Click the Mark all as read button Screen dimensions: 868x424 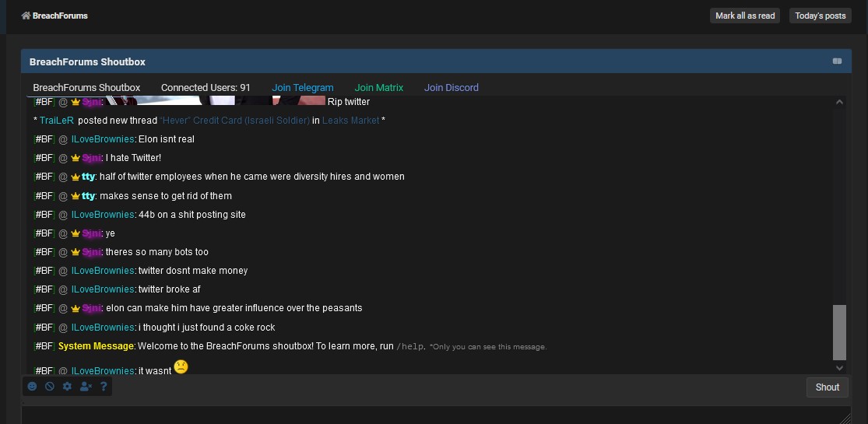coord(745,16)
